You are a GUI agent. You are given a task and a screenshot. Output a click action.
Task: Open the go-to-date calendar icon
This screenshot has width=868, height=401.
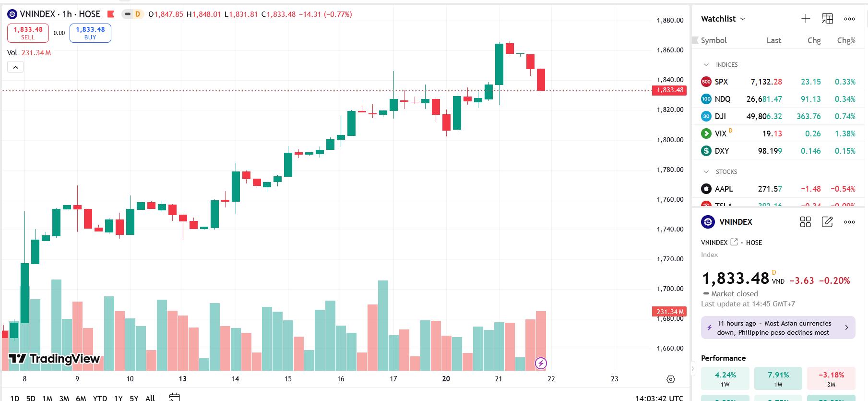pyautogui.click(x=175, y=397)
